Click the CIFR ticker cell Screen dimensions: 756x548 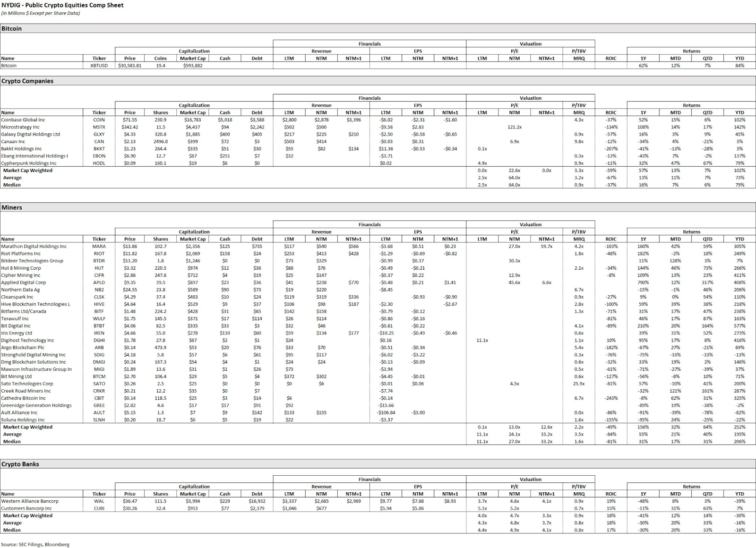(x=99, y=275)
